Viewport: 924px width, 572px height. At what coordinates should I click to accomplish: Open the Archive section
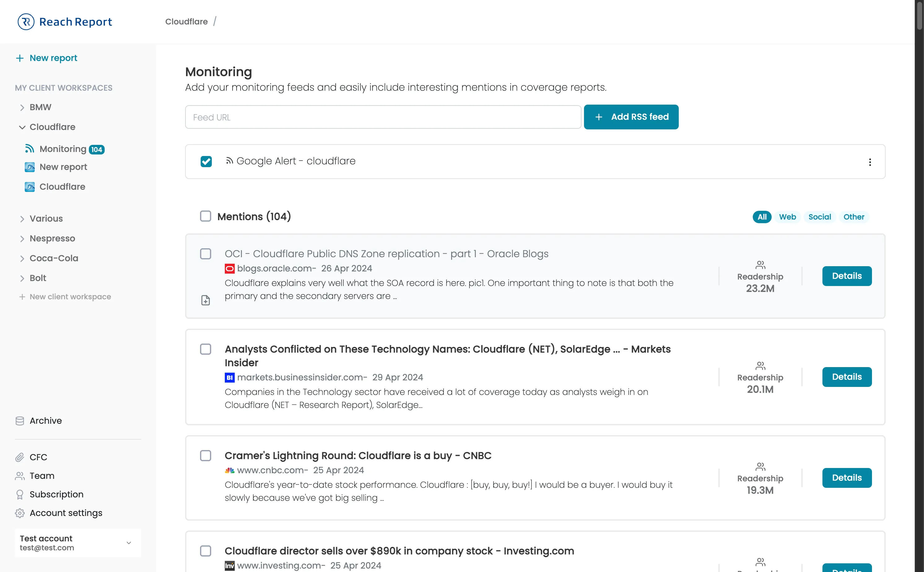45,420
